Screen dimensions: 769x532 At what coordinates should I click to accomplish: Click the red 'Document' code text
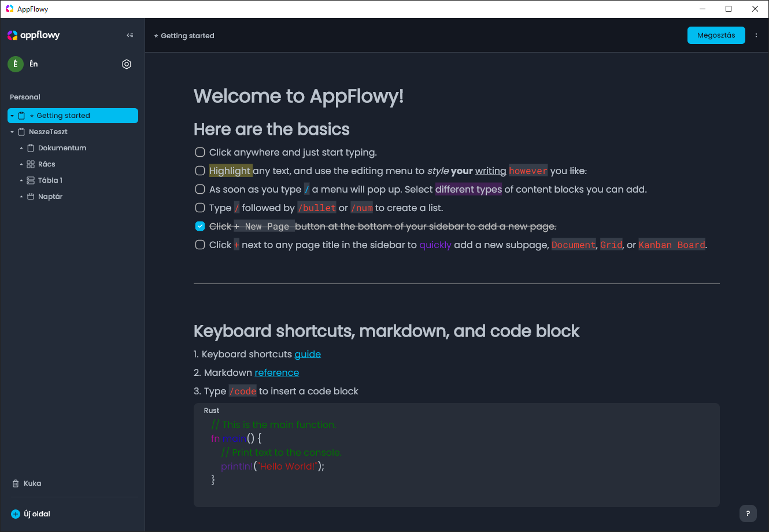pyautogui.click(x=574, y=245)
